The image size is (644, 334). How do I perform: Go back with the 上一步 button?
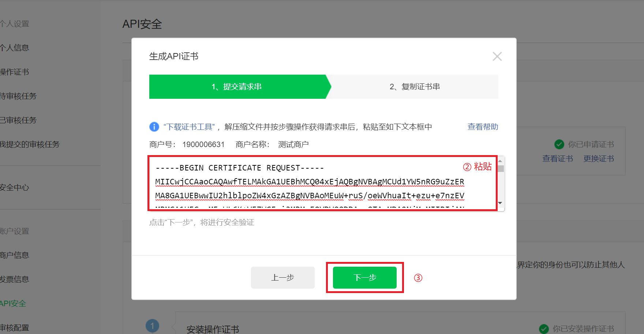tap(282, 278)
